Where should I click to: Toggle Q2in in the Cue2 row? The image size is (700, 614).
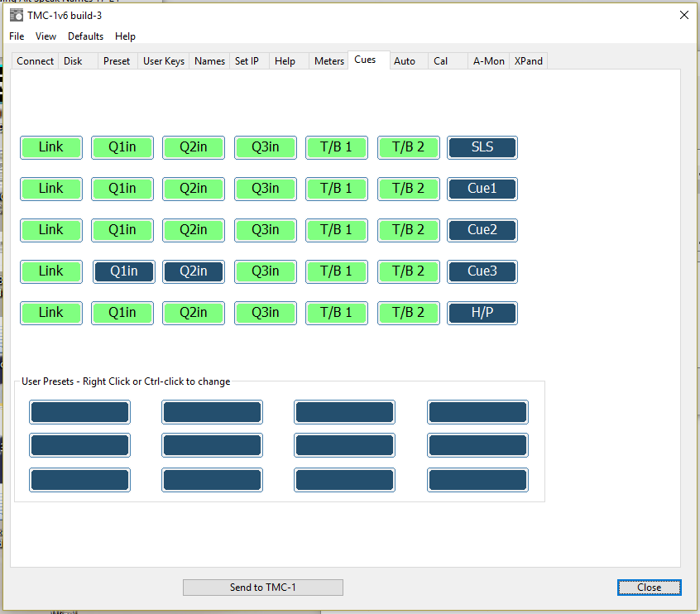pyautogui.click(x=194, y=230)
